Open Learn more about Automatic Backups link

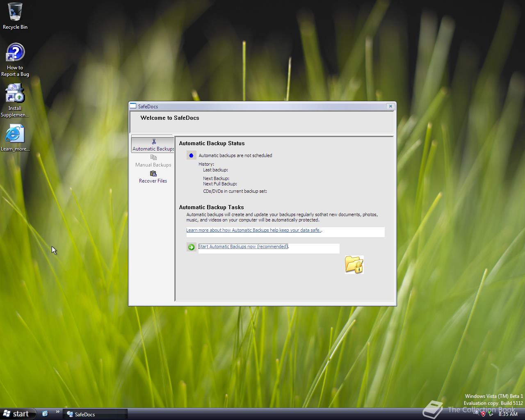point(254,230)
